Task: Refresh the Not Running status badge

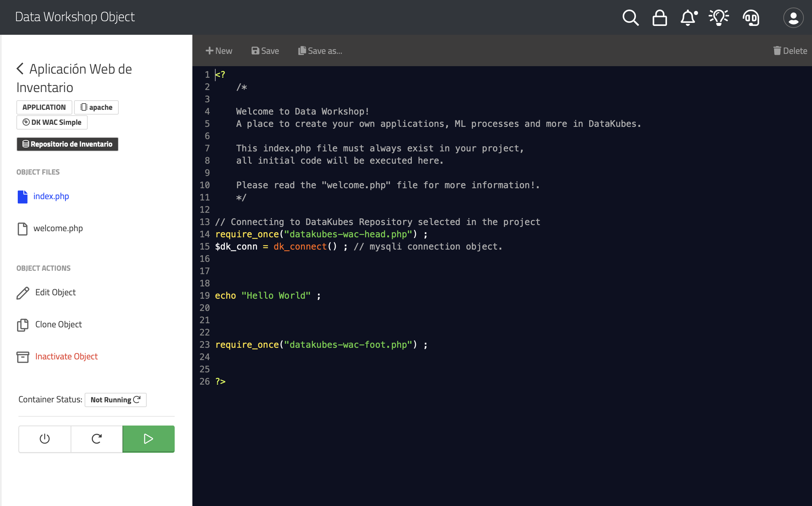Action: pos(115,400)
